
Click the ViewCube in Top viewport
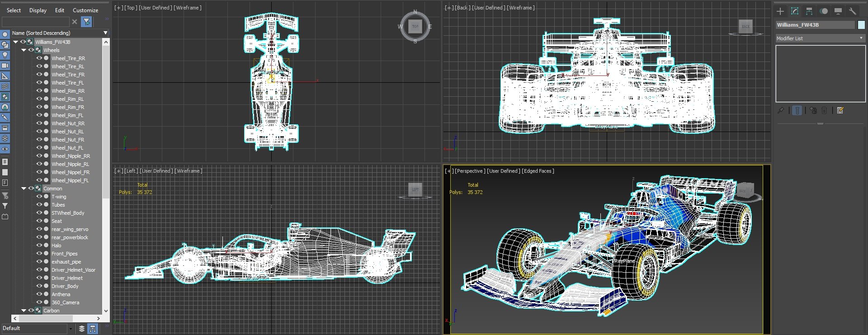415,26
